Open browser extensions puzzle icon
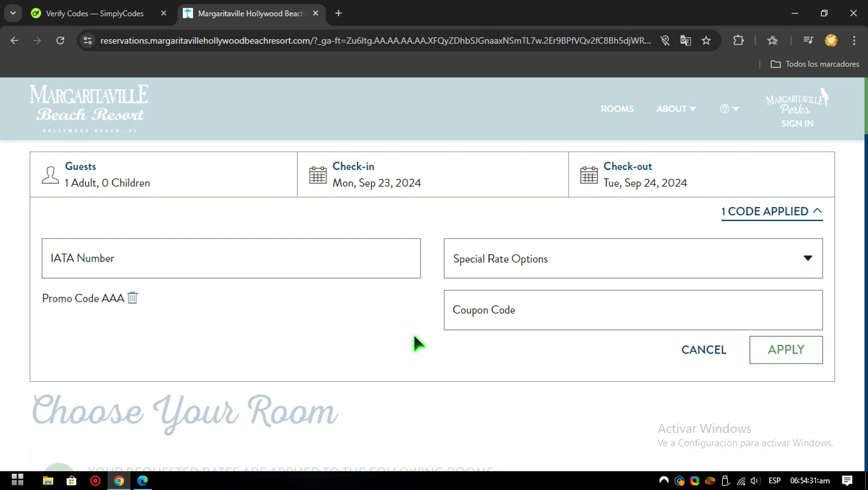Screen dimensions: 868x490 click(x=738, y=40)
